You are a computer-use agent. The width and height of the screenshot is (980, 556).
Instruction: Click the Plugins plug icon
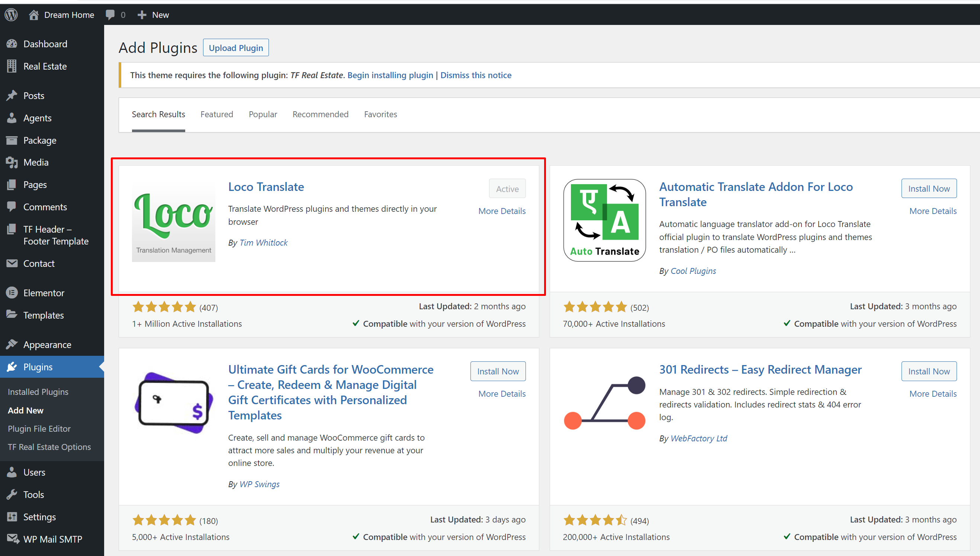(x=12, y=367)
